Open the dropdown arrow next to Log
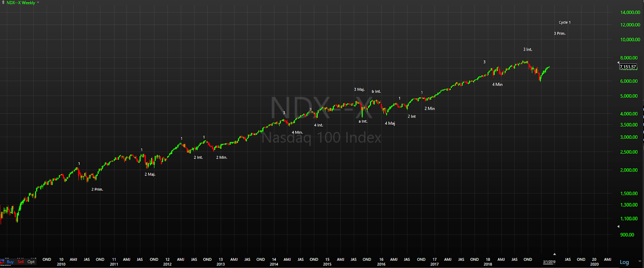The image size is (644, 268). click(x=640, y=262)
